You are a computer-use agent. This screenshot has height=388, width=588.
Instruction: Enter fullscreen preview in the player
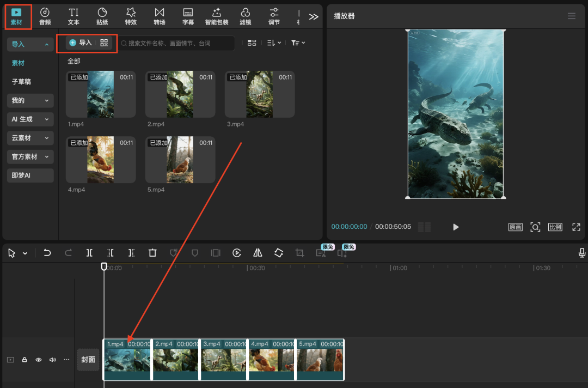coord(576,227)
